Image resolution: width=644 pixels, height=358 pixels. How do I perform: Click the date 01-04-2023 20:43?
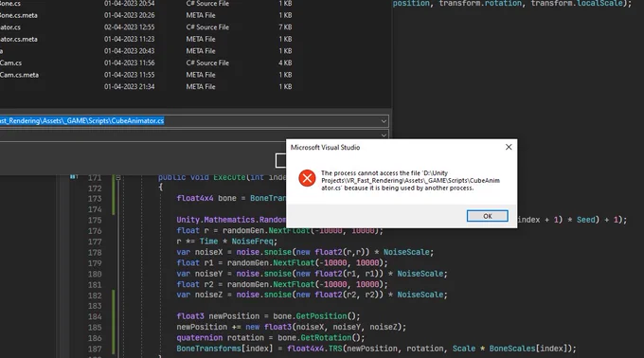[x=130, y=51]
